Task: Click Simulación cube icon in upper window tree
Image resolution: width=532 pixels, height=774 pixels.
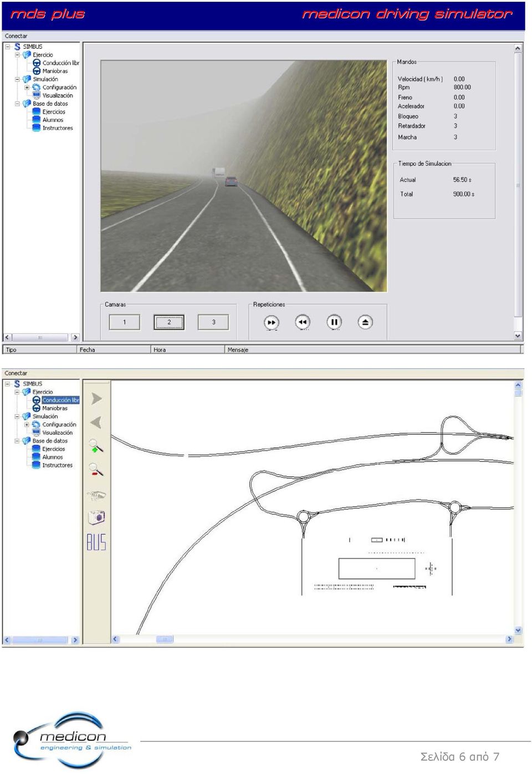Action: click(27, 79)
